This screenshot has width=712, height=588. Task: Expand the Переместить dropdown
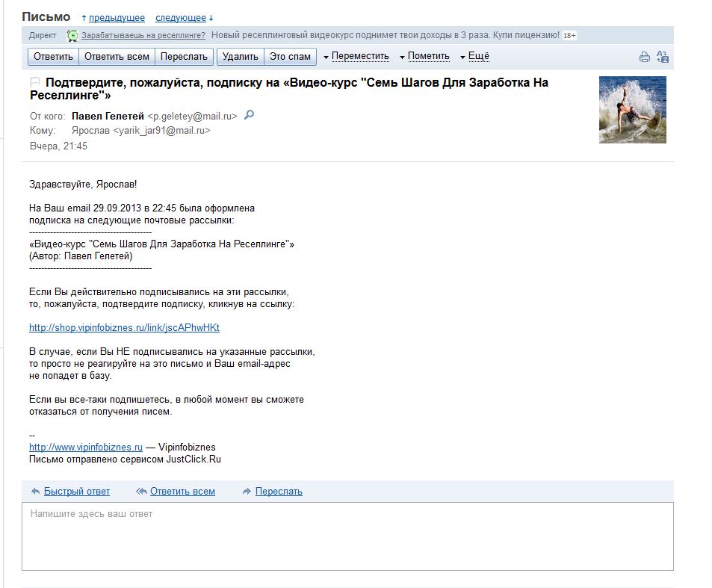pos(356,56)
